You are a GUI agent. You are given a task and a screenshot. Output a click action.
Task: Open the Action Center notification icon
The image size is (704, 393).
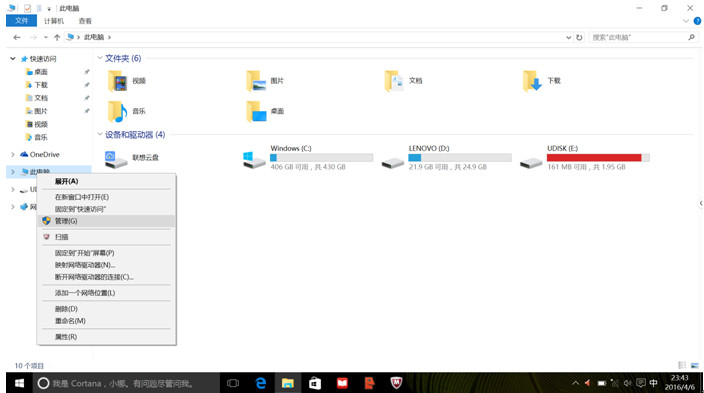641,383
